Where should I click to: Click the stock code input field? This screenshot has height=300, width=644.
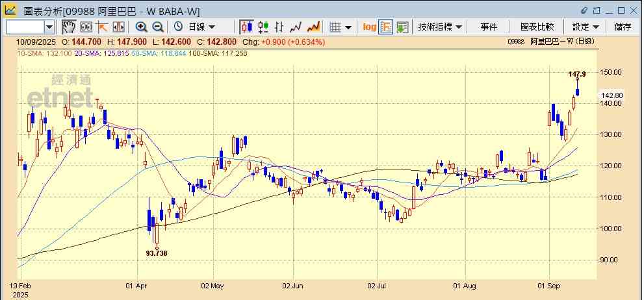25,27
